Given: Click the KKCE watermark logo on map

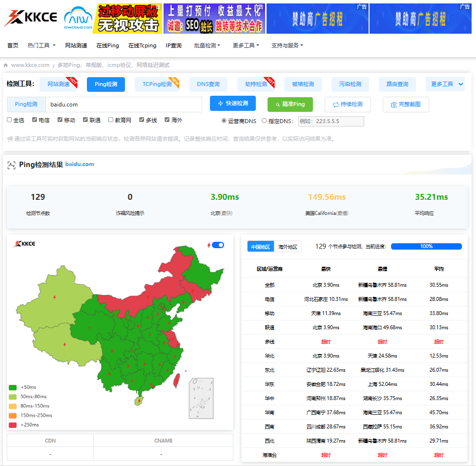Looking at the screenshot, I should (x=24, y=244).
